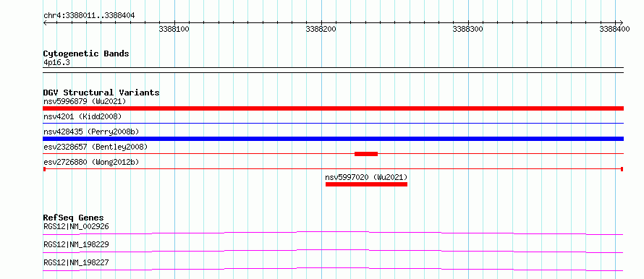Click the thin blue nsv4201 variant line
644x279 pixels.
pos(333,123)
